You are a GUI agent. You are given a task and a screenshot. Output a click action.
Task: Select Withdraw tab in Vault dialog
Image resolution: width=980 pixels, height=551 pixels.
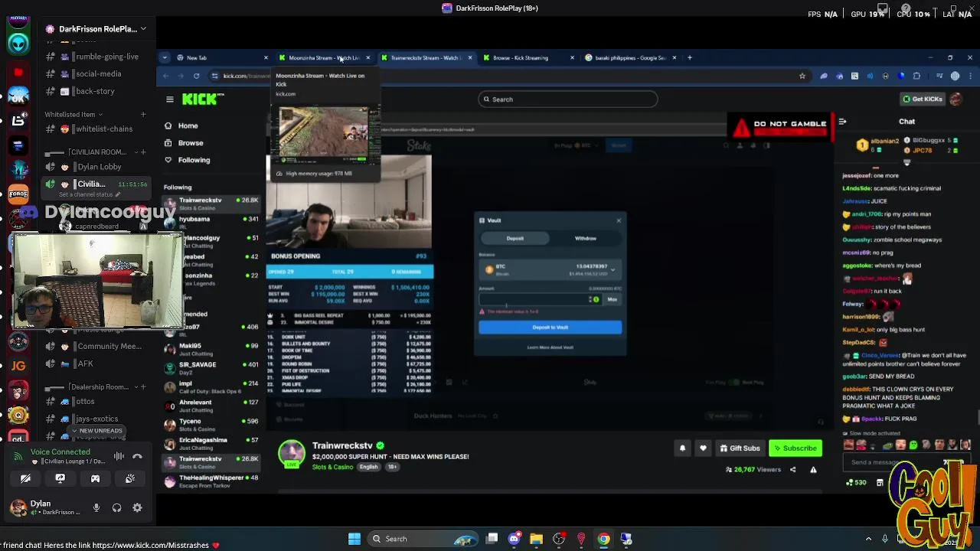click(x=586, y=238)
